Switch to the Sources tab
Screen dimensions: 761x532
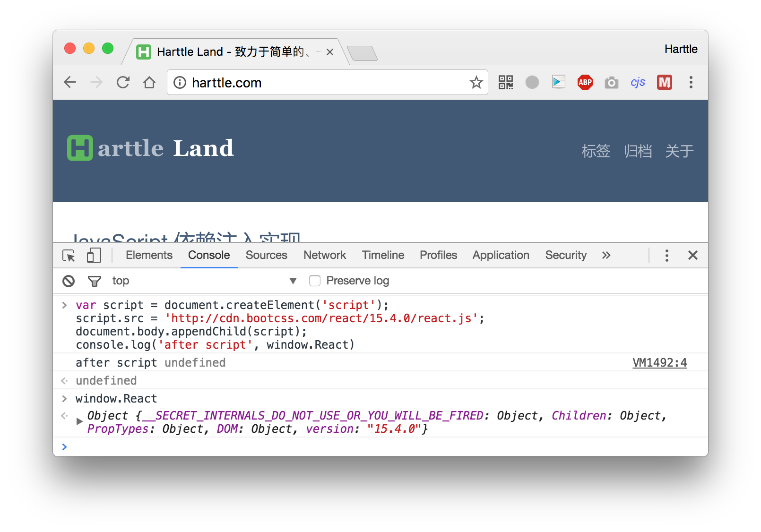coord(266,255)
